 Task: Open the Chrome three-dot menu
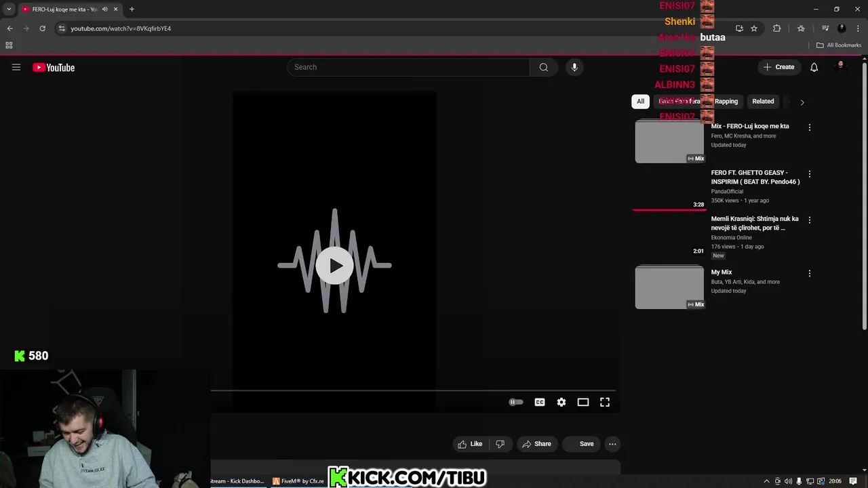click(858, 28)
